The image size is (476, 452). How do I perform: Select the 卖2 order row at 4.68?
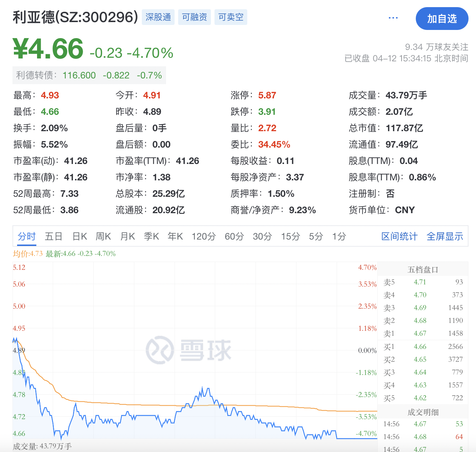pos(423,320)
